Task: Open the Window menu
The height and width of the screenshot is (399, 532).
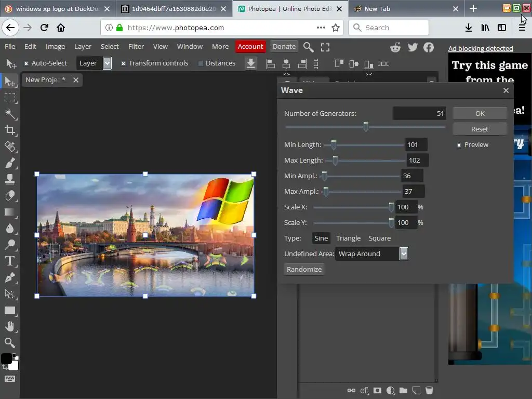Action: (x=190, y=46)
